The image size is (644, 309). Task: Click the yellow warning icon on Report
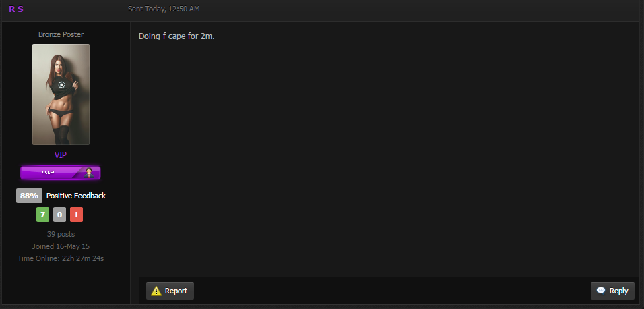tap(156, 291)
